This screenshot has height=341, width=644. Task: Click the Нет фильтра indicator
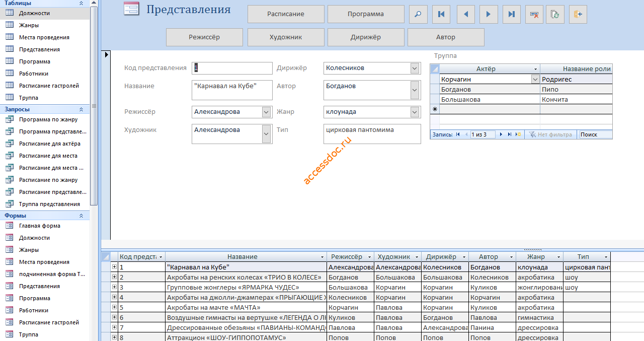click(x=550, y=134)
